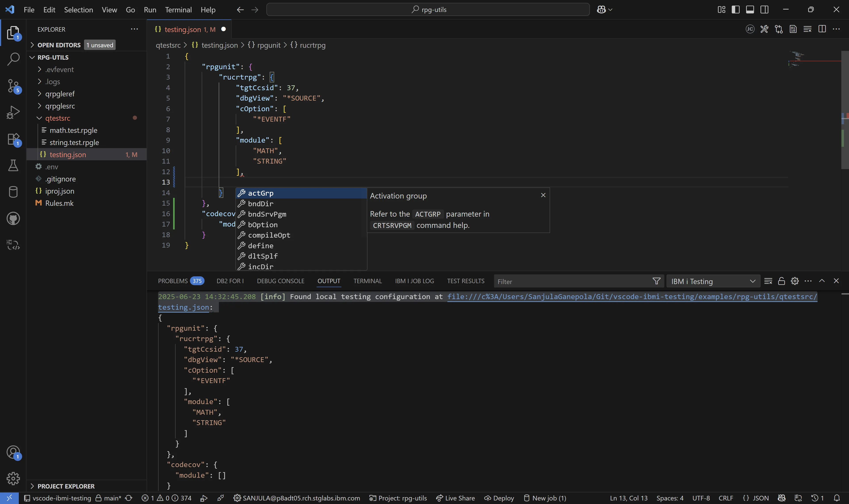The width and height of the screenshot is (849, 504).
Task: Click the rpg-utils command center search box
Action: [428, 10]
